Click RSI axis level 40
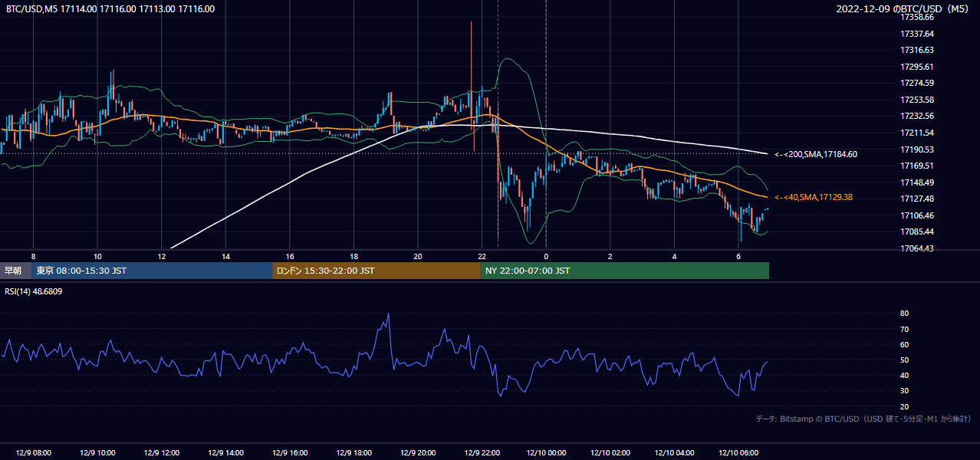The image size is (980, 460). [x=905, y=375]
